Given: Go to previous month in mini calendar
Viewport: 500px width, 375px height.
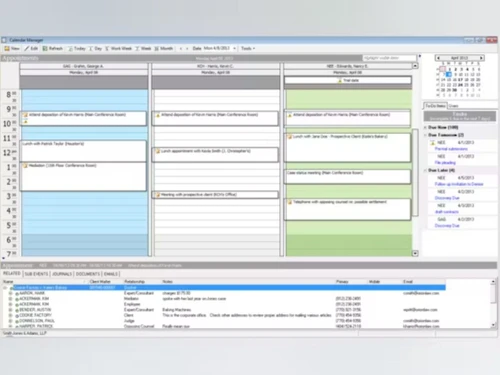Looking at the screenshot, I should (x=438, y=58).
